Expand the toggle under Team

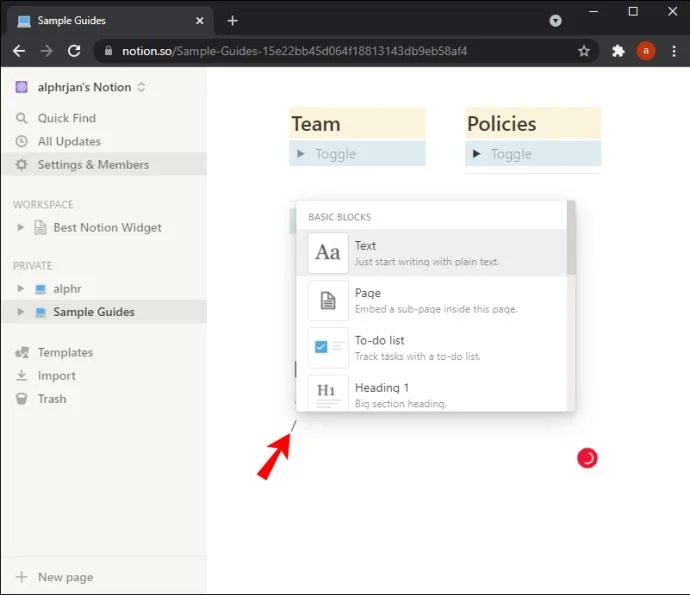301,154
